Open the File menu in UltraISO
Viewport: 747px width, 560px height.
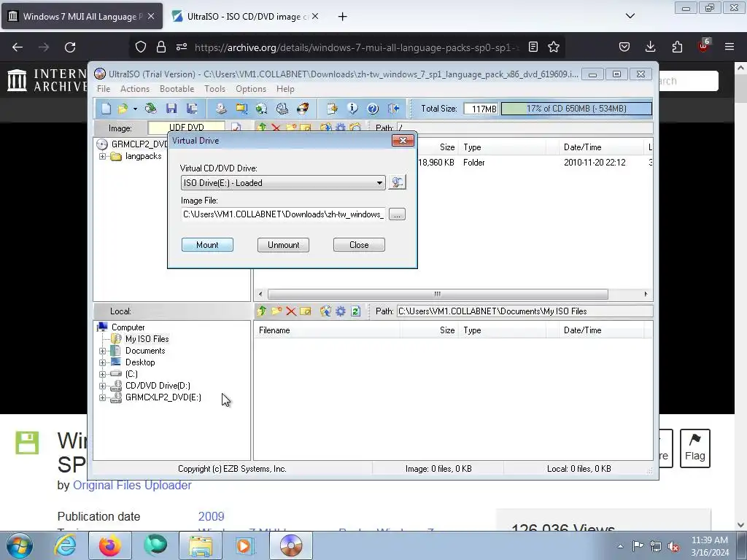(x=104, y=89)
